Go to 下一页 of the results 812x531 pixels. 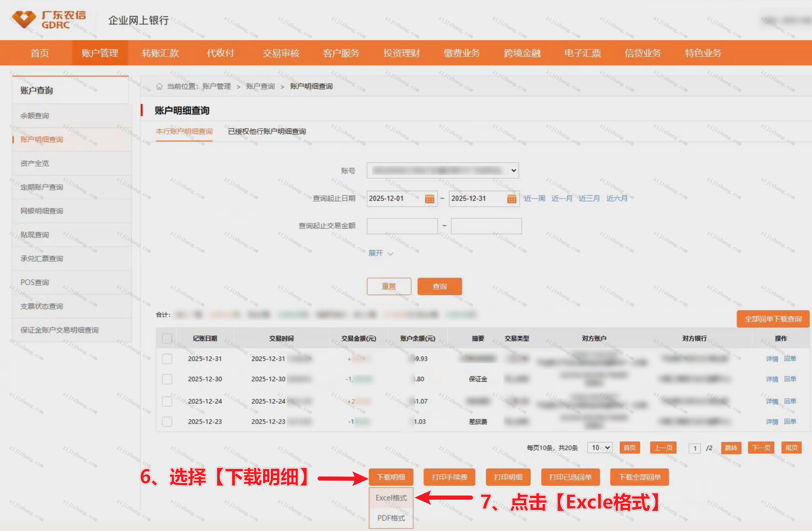[761, 448]
